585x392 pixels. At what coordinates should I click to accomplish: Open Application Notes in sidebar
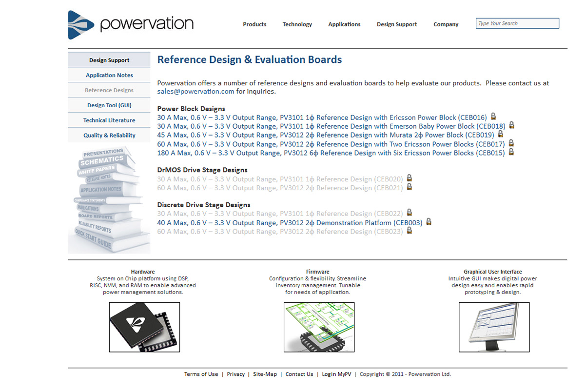tap(109, 75)
